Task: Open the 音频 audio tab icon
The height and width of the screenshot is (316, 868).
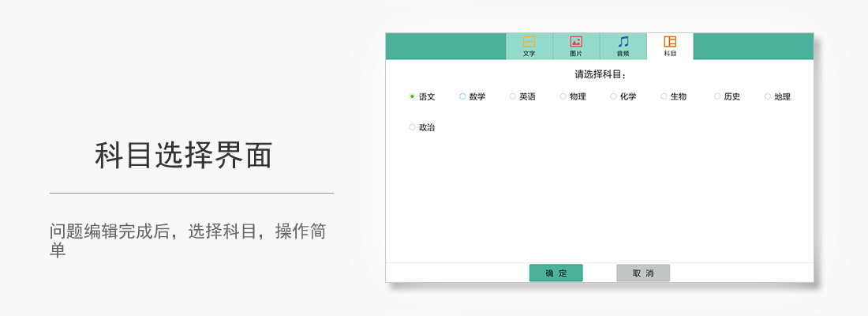Action: click(x=623, y=42)
